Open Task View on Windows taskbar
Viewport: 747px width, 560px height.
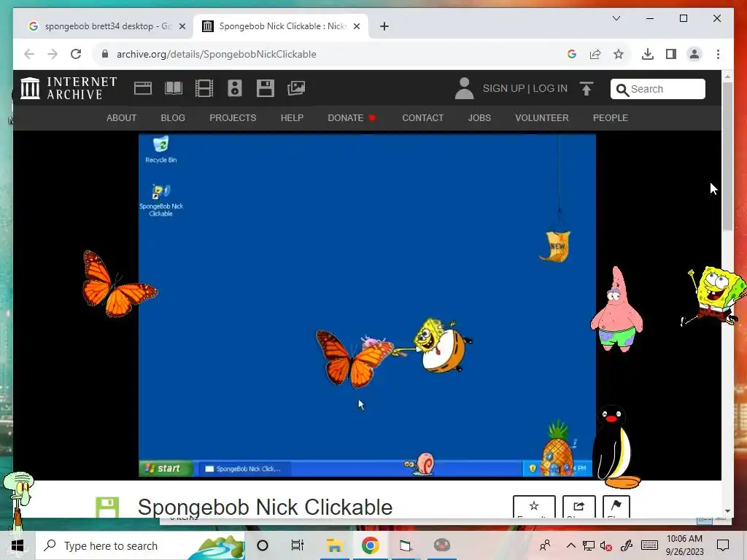(298, 545)
